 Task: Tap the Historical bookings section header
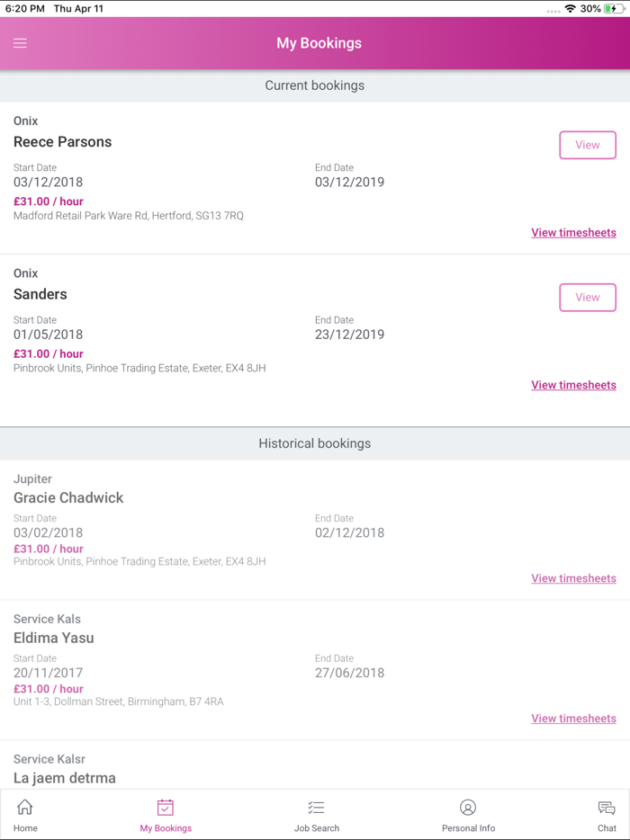point(315,443)
